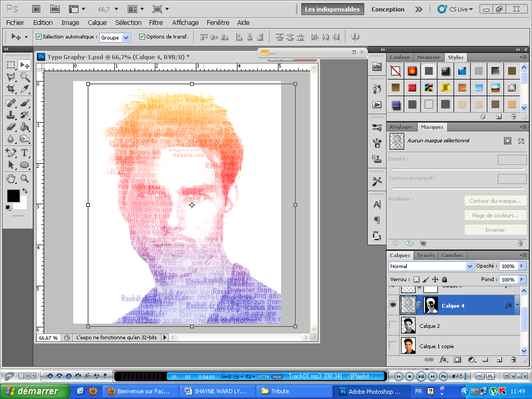The image size is (532, 399).
Task: Open the Filtre menu
Action: coord(156,22)
